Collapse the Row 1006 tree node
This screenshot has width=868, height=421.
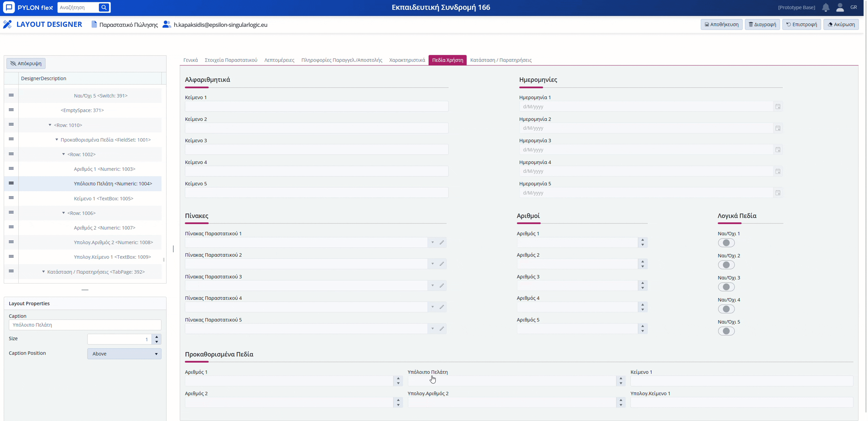(x=63, y=213)
